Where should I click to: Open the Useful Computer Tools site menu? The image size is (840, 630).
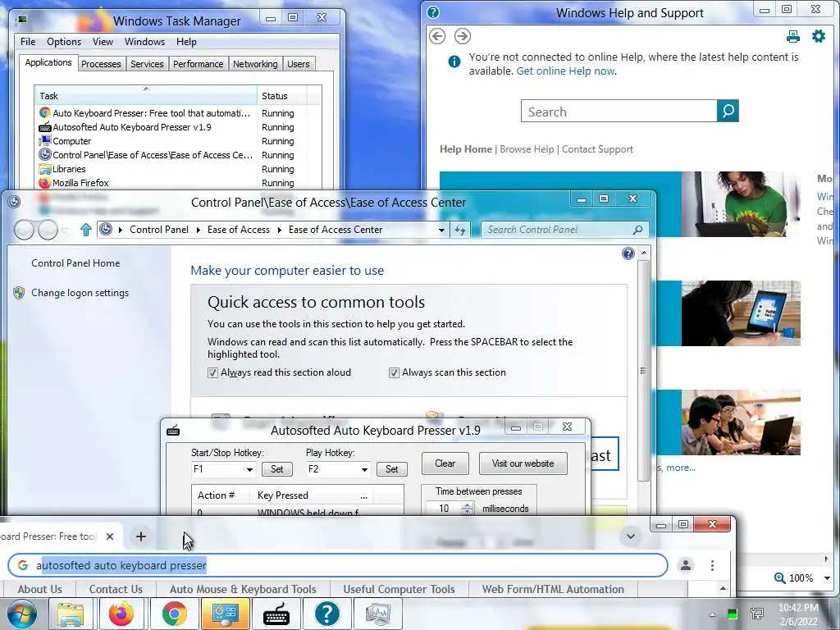(399, 589)
